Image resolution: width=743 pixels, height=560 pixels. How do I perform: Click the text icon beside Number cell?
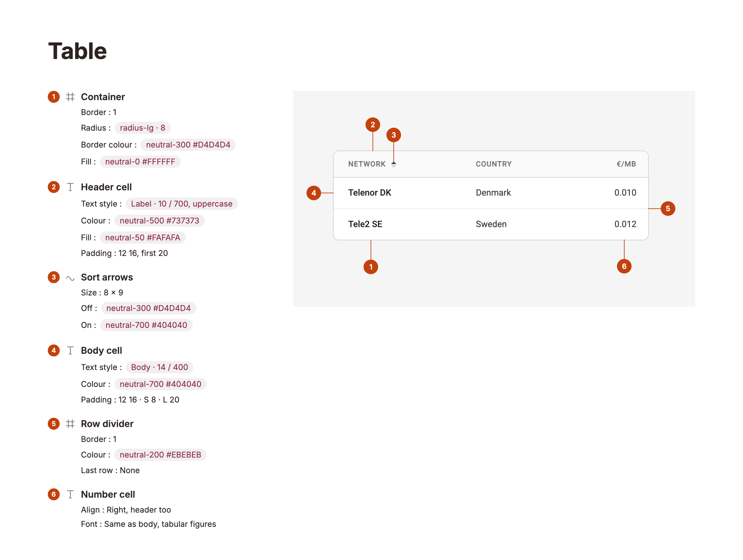[70, 495]
